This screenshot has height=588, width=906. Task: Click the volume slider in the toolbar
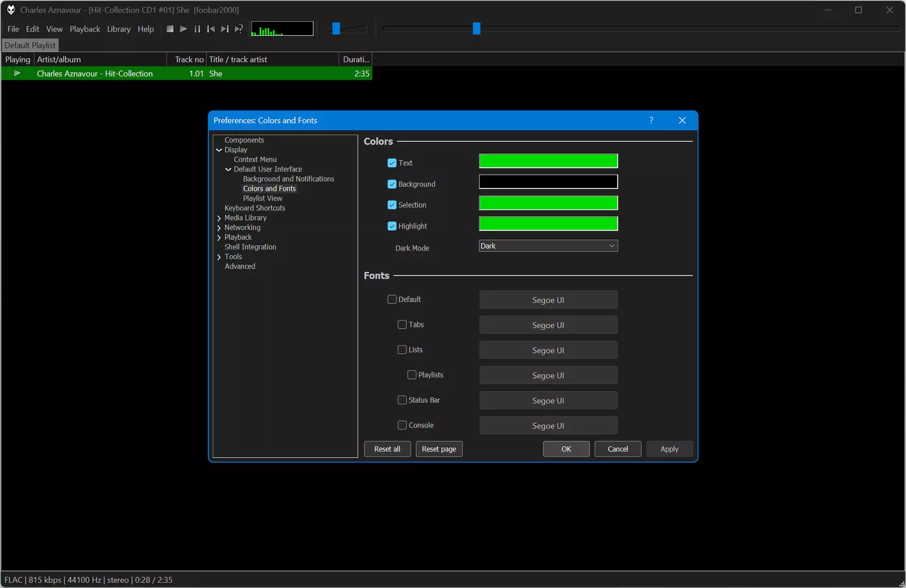point(346,29)
